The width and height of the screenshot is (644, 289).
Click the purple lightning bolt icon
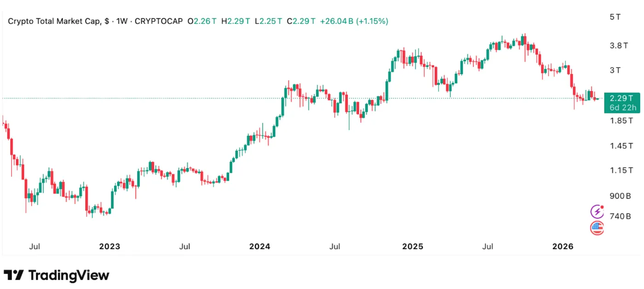tap(597, 211)
